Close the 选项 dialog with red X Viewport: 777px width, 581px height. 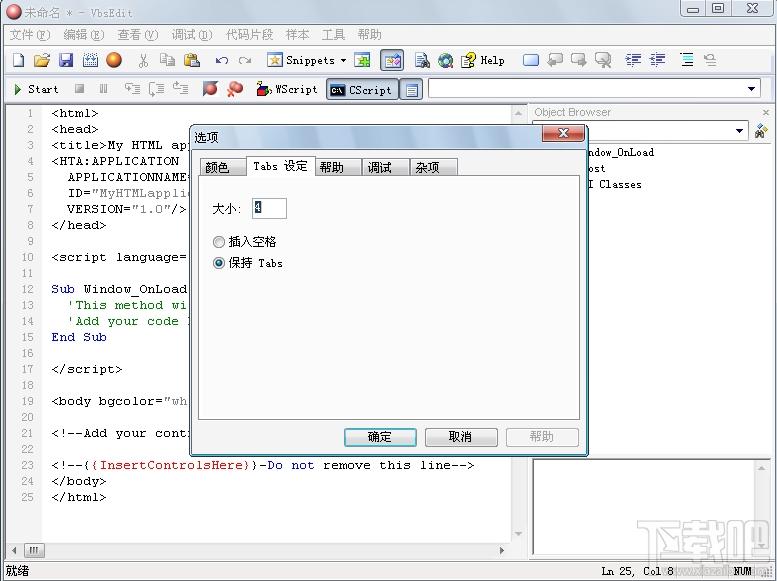pyautogui.click(x=563, y=133)
